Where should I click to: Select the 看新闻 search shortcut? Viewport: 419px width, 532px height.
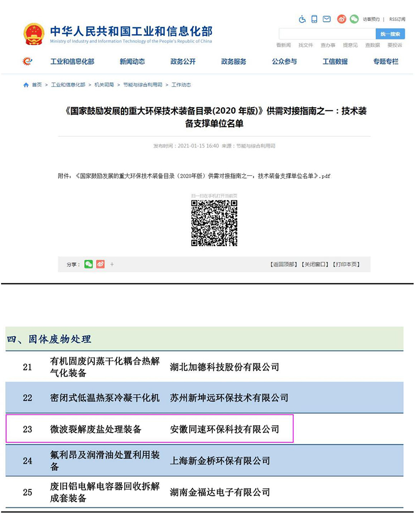click(x=283, y=45)
